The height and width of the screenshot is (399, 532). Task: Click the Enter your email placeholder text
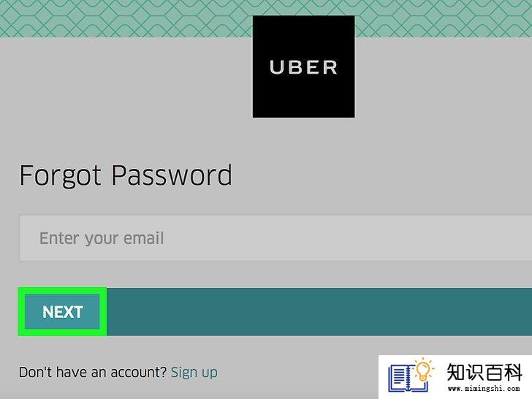102,238
